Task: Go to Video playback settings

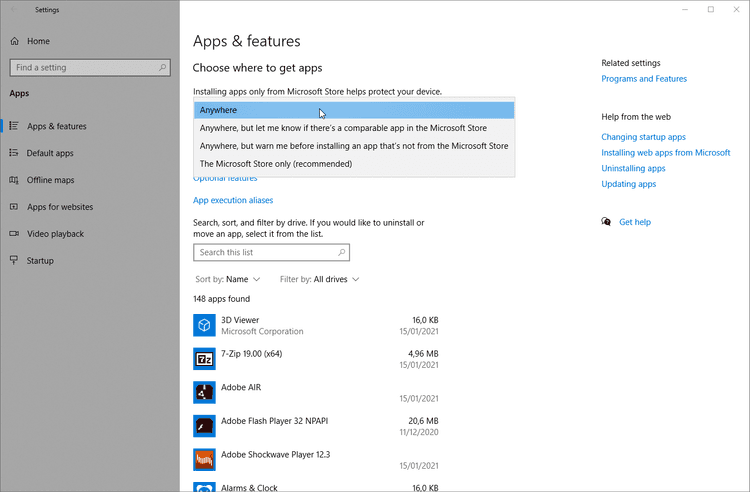Action: (x=55, y=234)
